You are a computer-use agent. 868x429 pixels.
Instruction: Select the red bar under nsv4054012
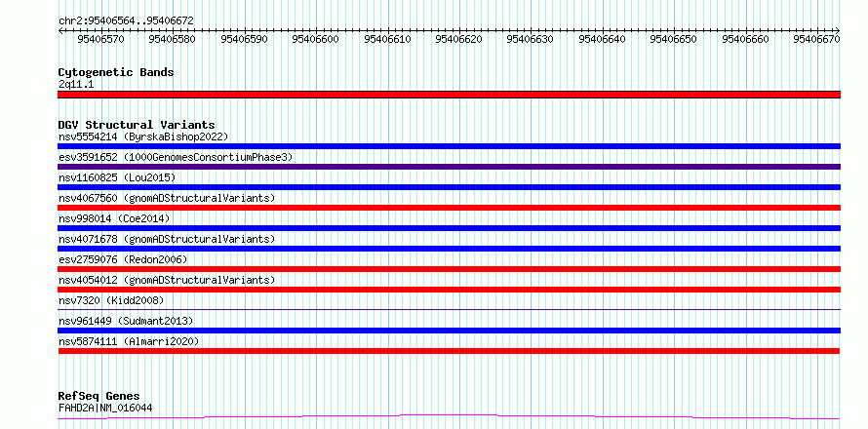point(449,290)
